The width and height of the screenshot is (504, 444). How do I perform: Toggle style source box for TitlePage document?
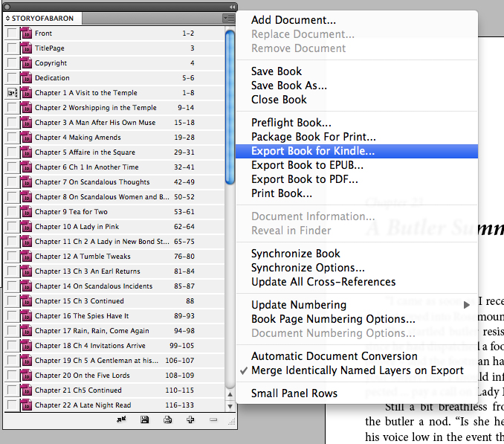pos(12,48)
